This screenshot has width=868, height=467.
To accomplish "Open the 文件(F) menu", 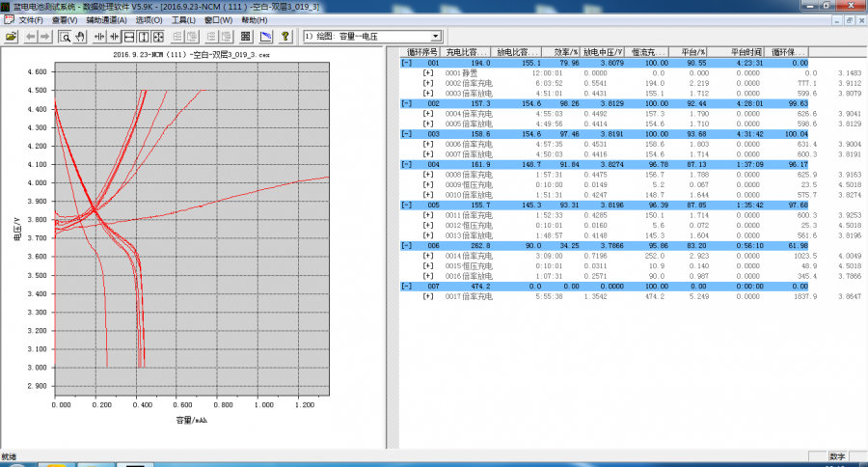I will pyautogui.click(x=31, y=20).
